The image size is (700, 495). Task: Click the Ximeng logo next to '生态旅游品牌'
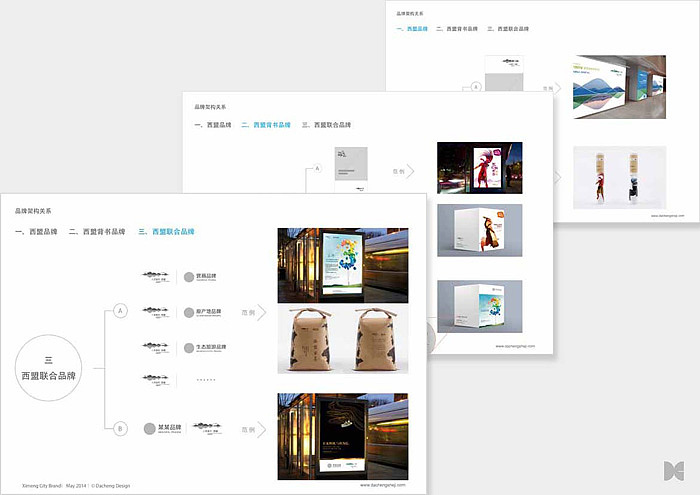155,347
